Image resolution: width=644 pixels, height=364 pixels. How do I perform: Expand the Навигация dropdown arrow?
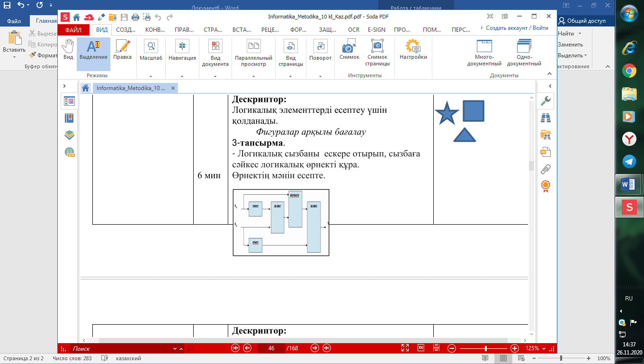pos(182,76)
